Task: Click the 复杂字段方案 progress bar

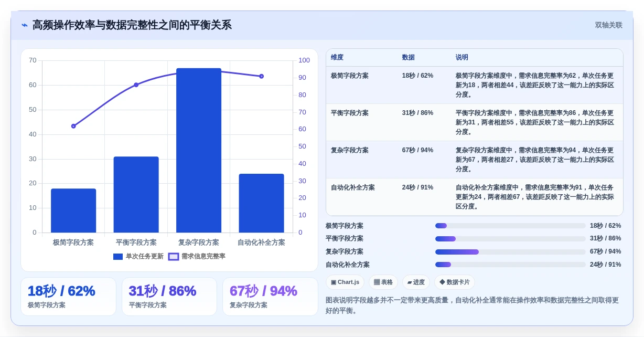Action: tap(510, 252)
